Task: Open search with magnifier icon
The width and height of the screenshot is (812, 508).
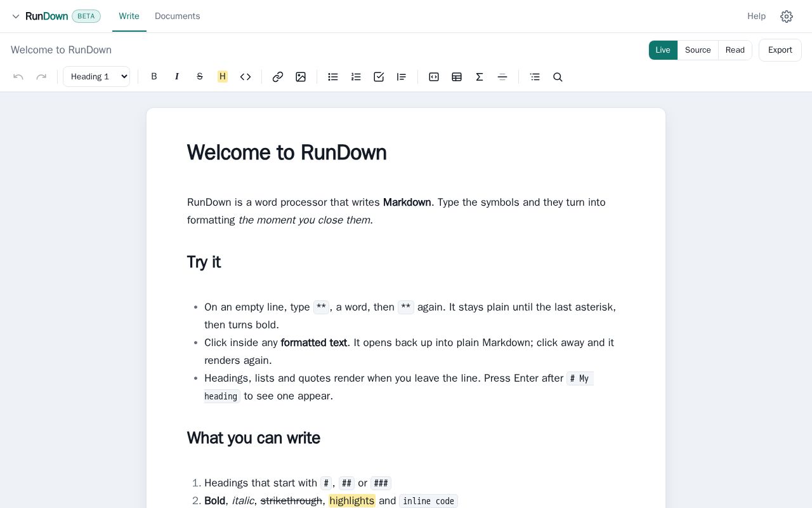Action: click(x=558, y=77)
